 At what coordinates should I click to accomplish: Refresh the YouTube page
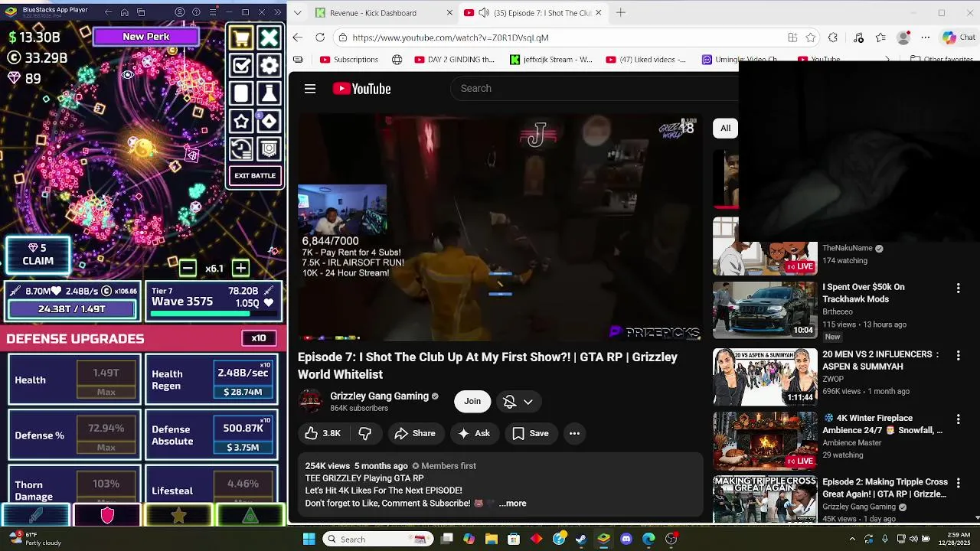tap(320, 37)
